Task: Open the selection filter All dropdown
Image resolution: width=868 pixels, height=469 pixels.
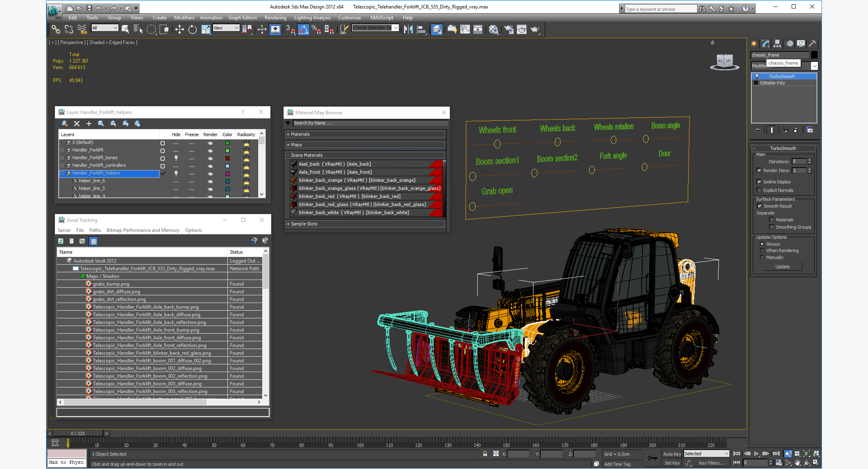Action: (105, 28)
